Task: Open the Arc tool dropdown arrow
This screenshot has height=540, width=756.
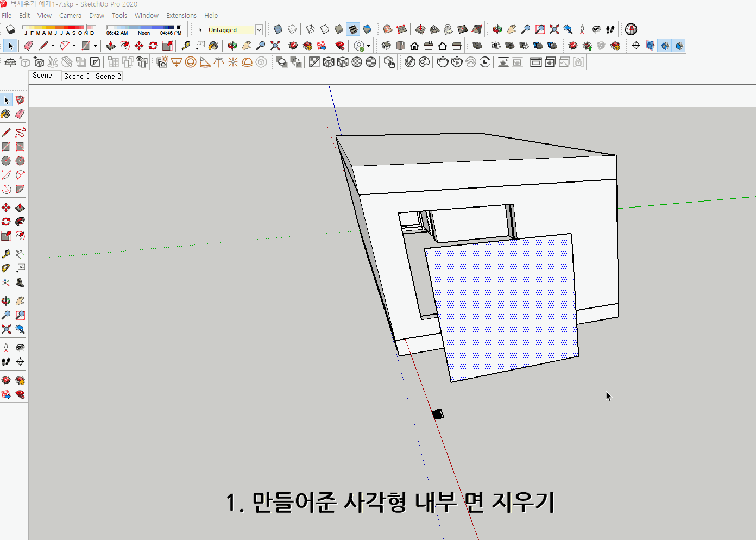Action: pyautogui.click(x=74, y=46)
